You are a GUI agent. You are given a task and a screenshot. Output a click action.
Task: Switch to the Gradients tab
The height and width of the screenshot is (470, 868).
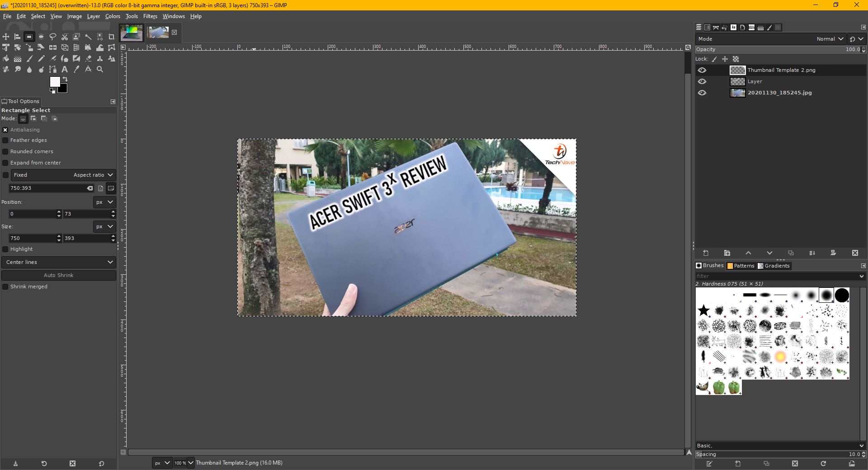pyautogui.click(x=774, y=266)
